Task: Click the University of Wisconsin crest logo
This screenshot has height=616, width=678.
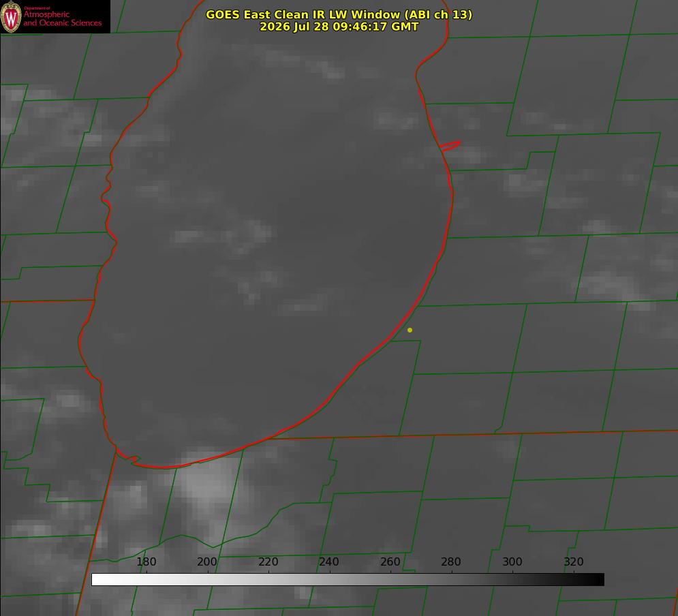Action: (x=11, y=16)
